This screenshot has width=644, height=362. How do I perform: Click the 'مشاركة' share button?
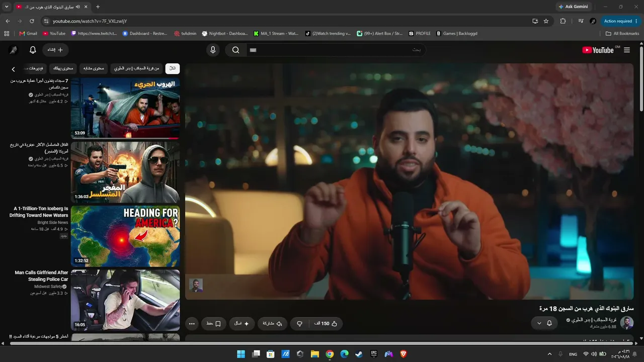click(272, 324)
